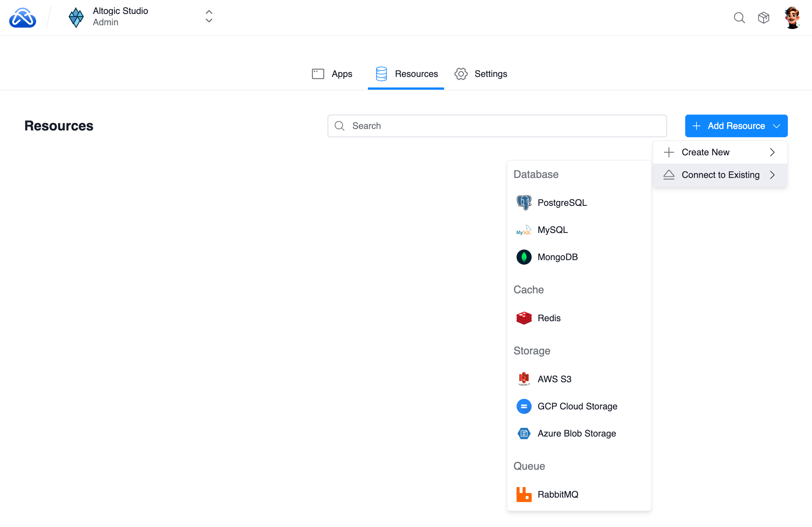
Task: Expand the Altogic Studio organization switcher
Action: click(209, 17)
